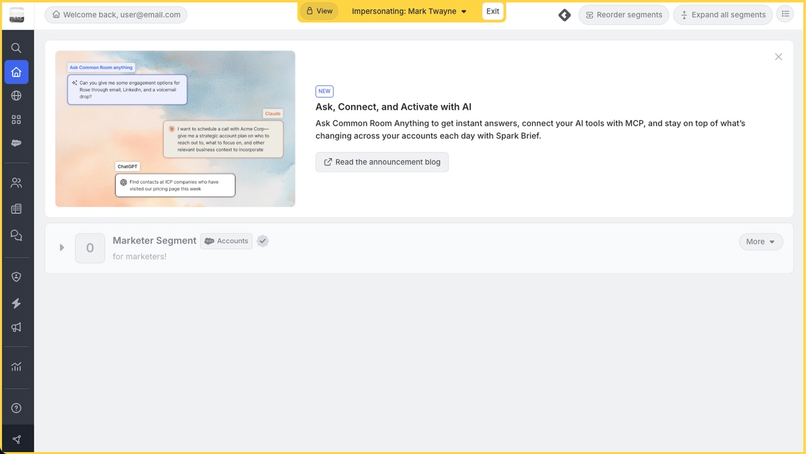This screenshot has height=454, width=806.
Task: Expand the Marketer Segment row triangle
Action: point(62,247)
